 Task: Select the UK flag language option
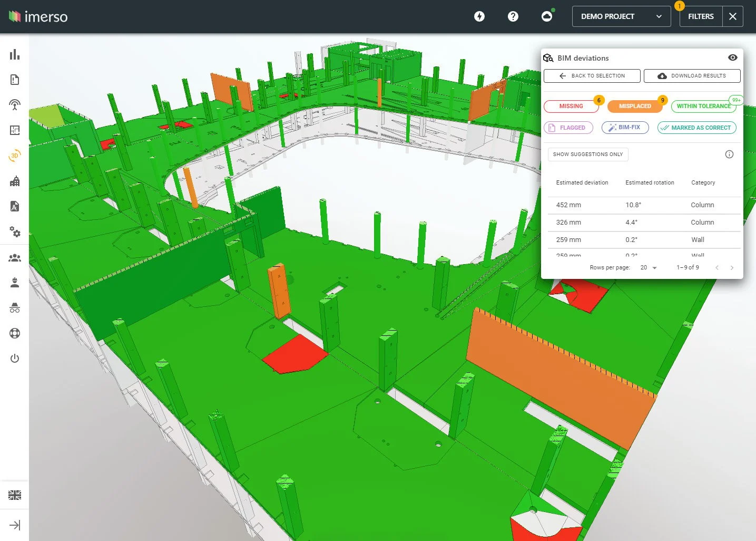pyautogui.click(x=14, y=495)
